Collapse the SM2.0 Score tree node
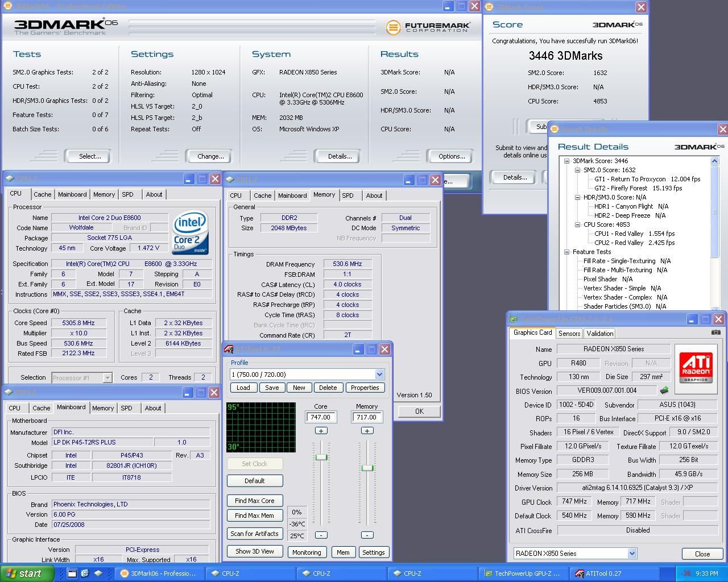 point(578,170)
